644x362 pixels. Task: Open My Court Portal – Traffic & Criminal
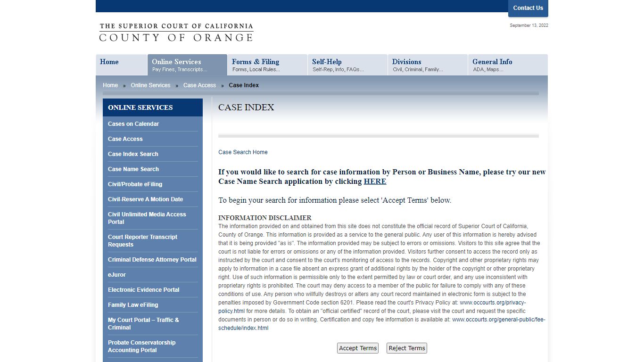tap(143, 324)
